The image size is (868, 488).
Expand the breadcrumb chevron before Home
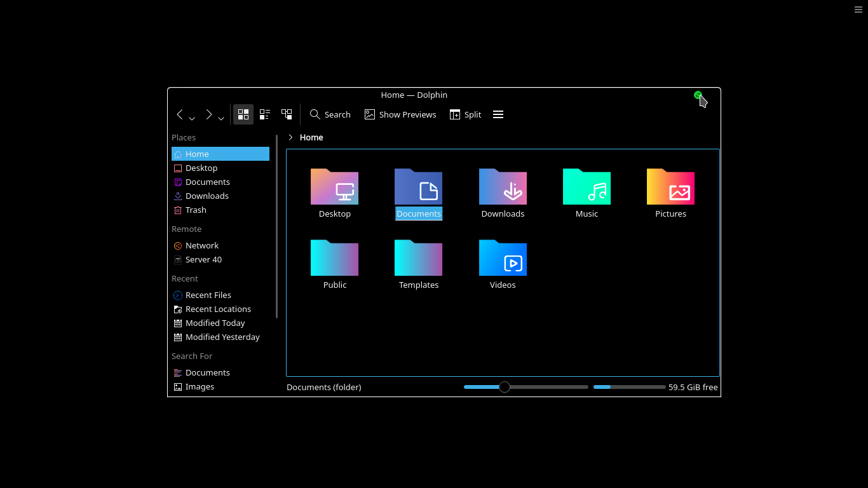290,137
